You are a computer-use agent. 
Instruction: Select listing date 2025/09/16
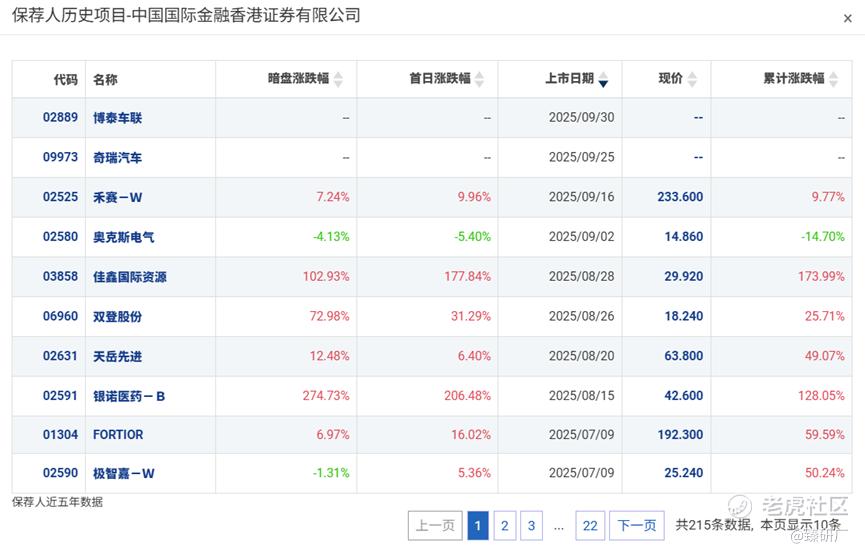pyautogui.click(x=581, y=197)
